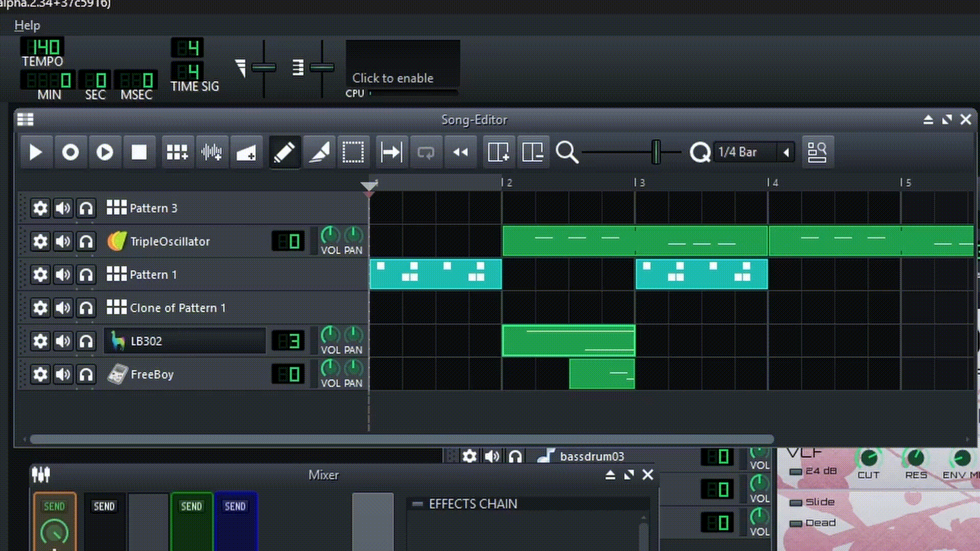Solo the FreeBoy track
Image resolution: width=980 pixels, height=551 pixels.
pos(86,374)
